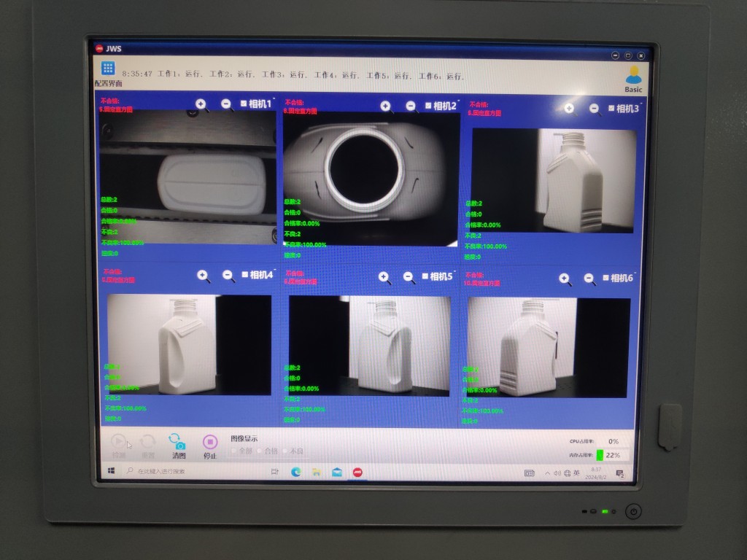Toggle the 相机1 checkbox
The height and width of the screenshot is (560, 747).
(244, 104)
